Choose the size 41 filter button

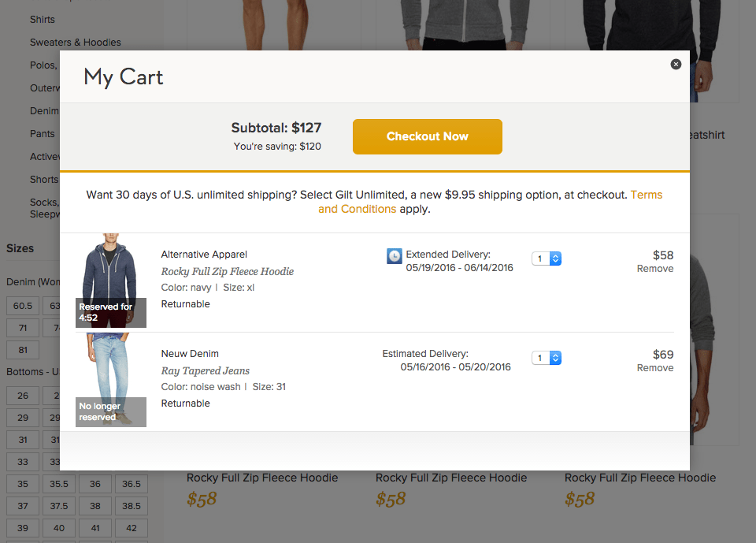[95, 529]
